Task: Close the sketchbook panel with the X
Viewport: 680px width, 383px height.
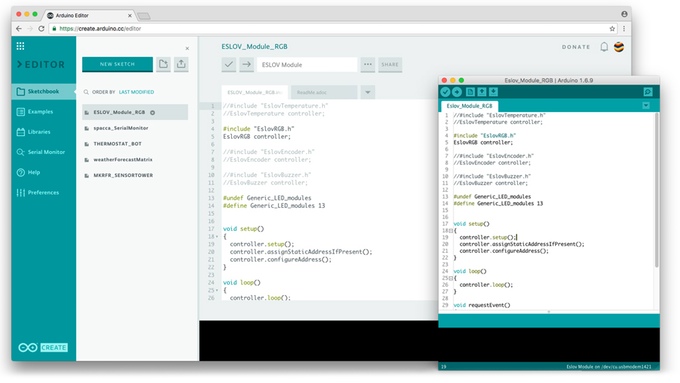Action: (187, 49)
